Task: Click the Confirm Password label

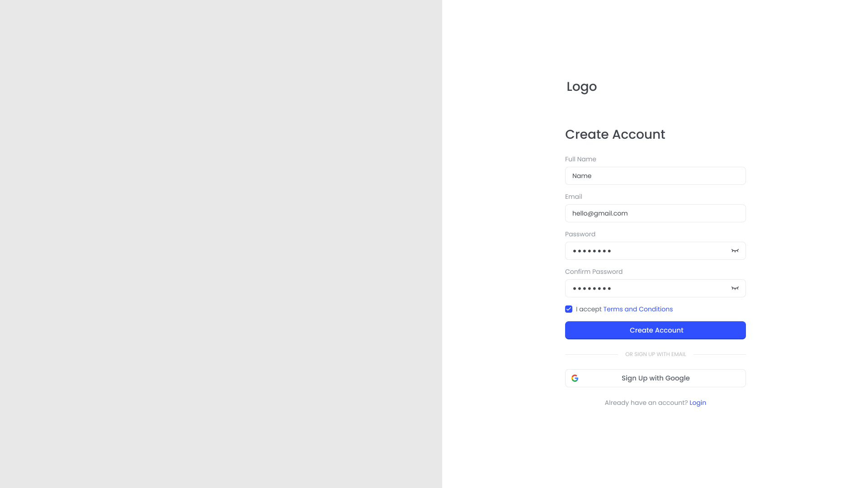Action: coord(594,272)
